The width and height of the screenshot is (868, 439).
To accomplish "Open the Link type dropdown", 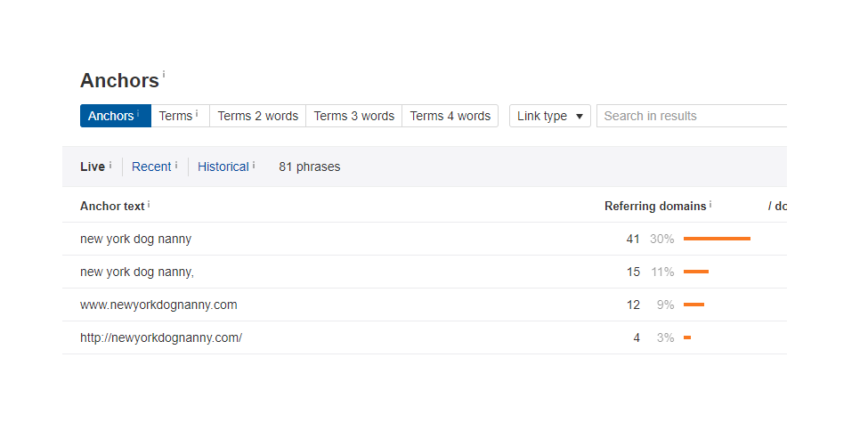I will 549,116.
